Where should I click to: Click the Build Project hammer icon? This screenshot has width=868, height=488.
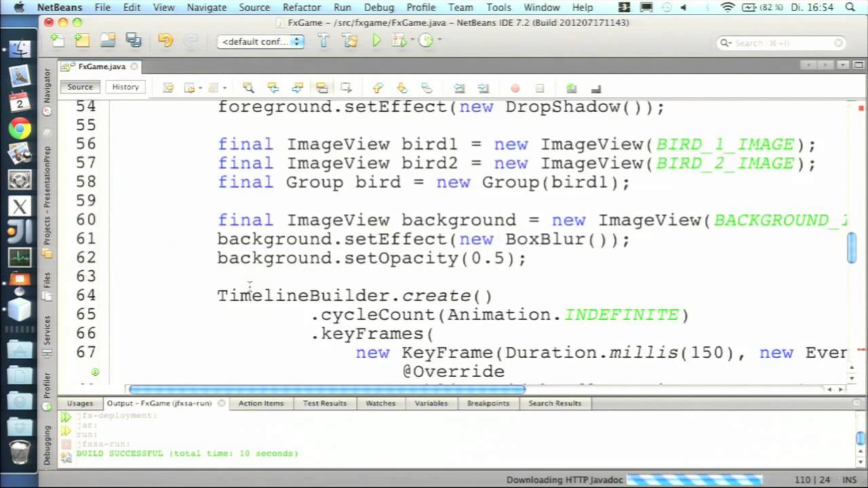[x=323, y=41]
